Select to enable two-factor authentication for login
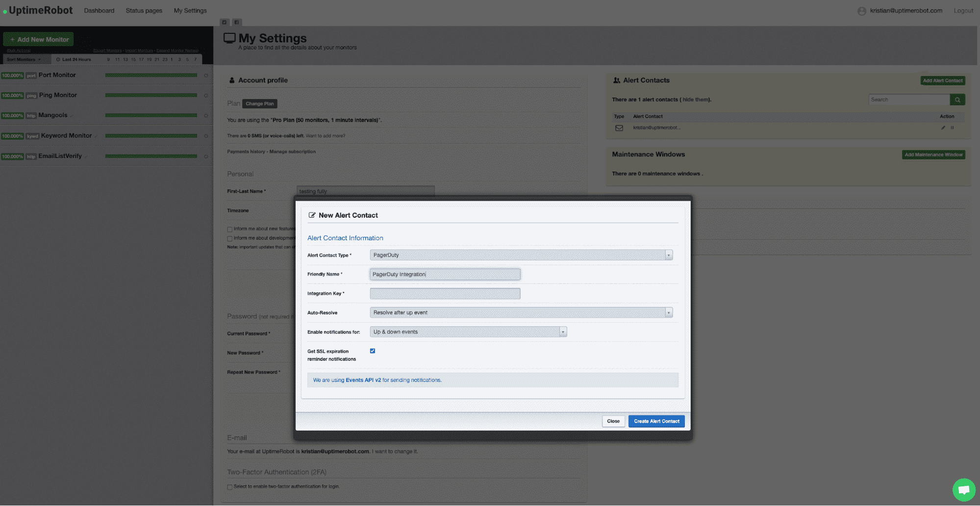The image size is (980, 506). click(229, 487)
